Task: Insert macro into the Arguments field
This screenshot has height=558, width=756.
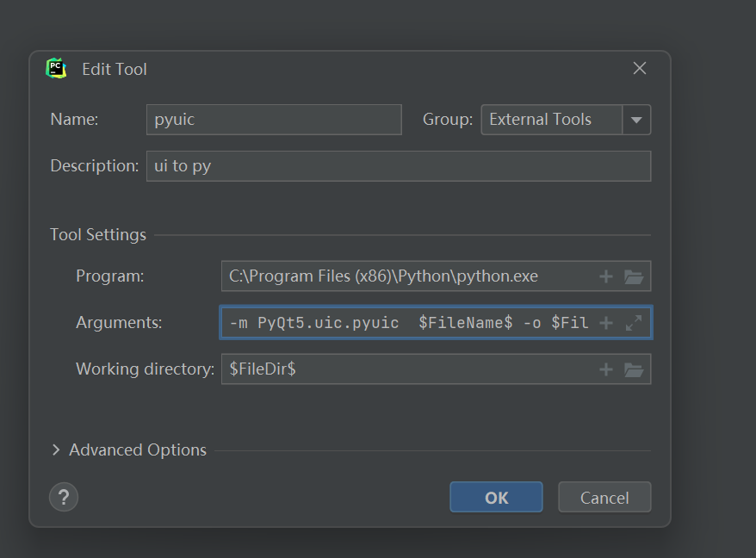Action: coord(606,322)
